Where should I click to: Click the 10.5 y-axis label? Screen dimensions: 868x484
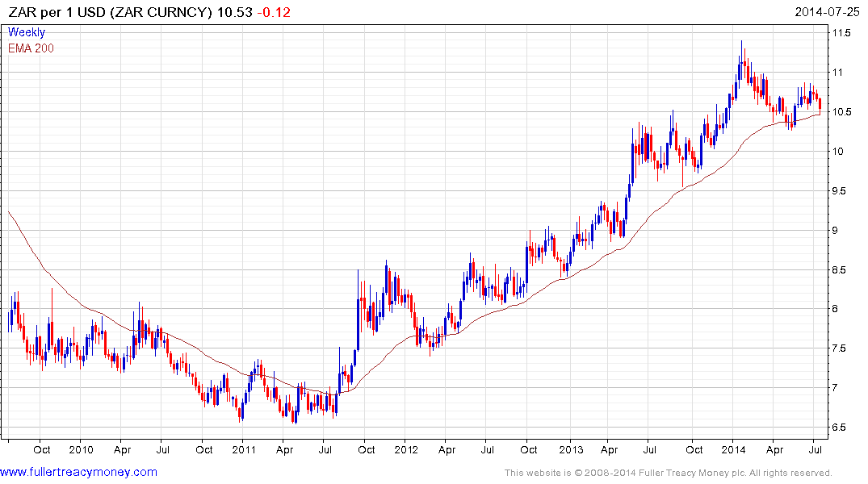point(841,112)
